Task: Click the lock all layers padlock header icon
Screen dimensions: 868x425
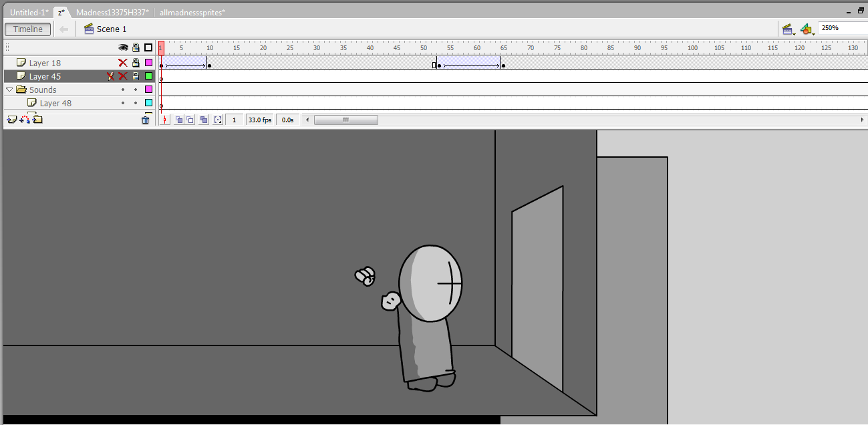Action: tap(136, 47)
